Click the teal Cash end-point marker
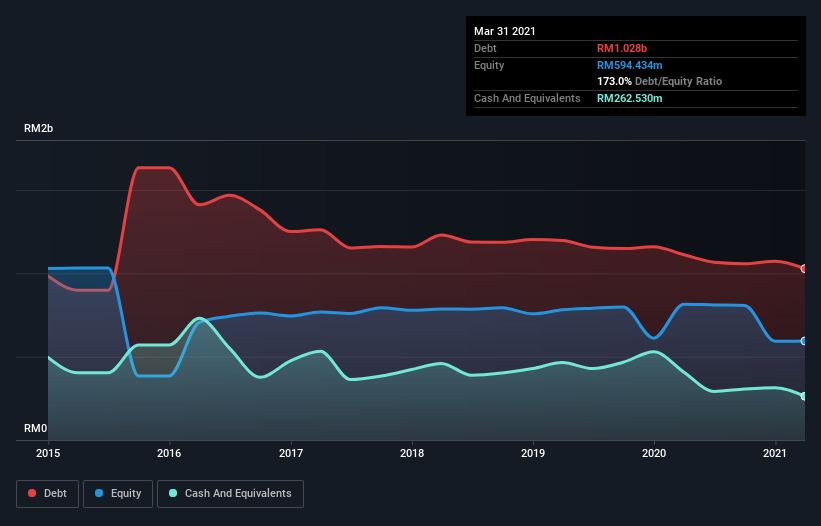821x526 pixels. click(804, 396)
